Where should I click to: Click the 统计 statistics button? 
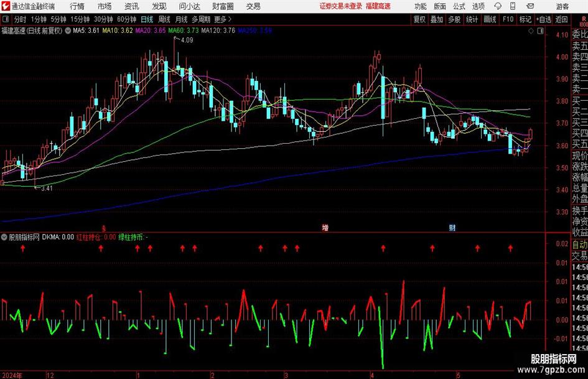coord(472,19)
